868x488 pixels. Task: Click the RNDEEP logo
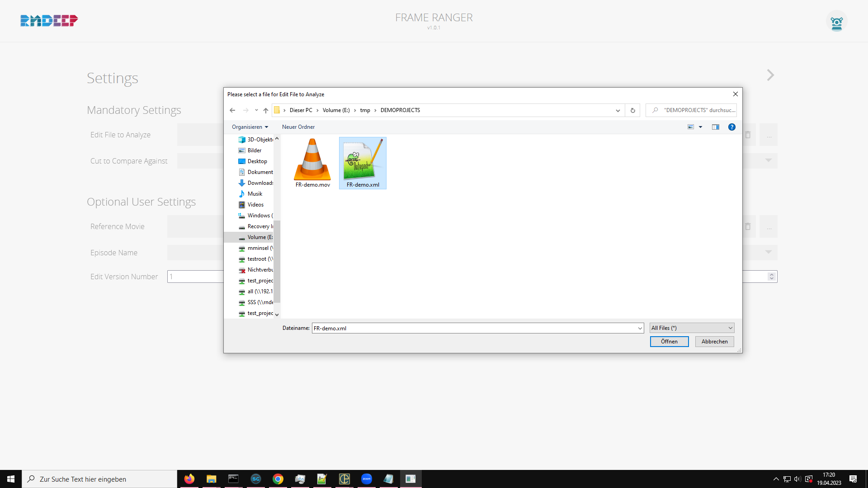tap(49, 20)
